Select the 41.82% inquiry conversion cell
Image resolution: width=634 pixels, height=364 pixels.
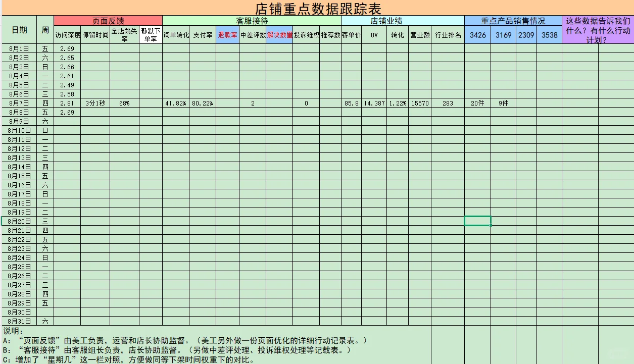[x=176, y=103]
